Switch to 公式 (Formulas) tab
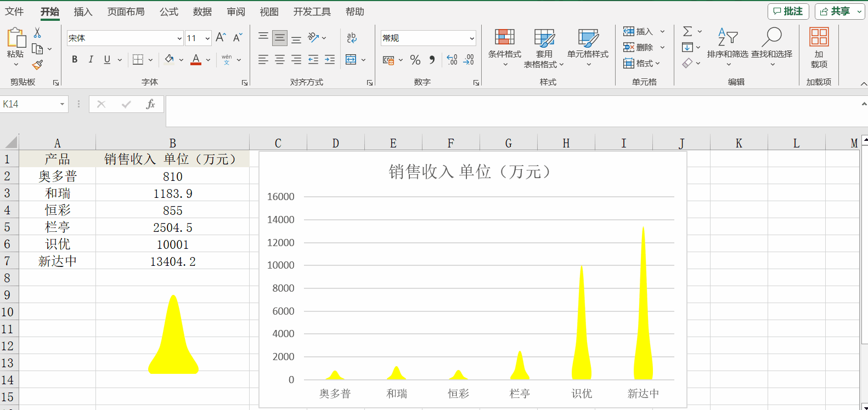 (x=169, y=12)
